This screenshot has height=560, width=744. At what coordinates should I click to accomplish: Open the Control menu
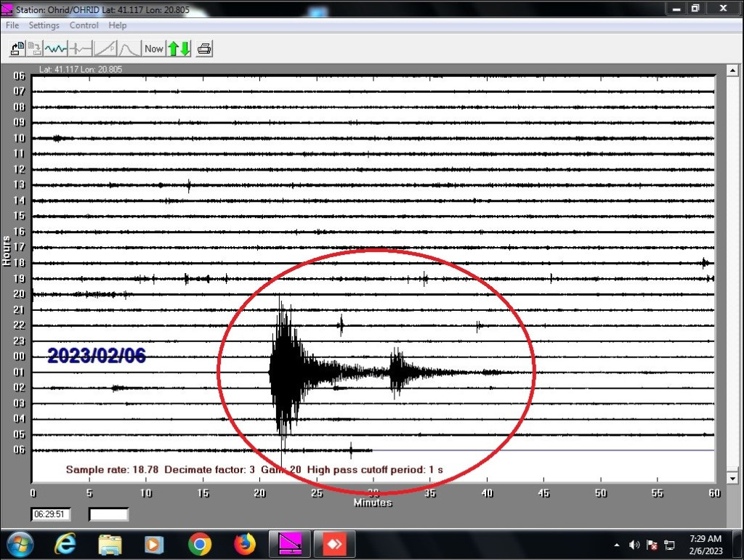[84, 25]
